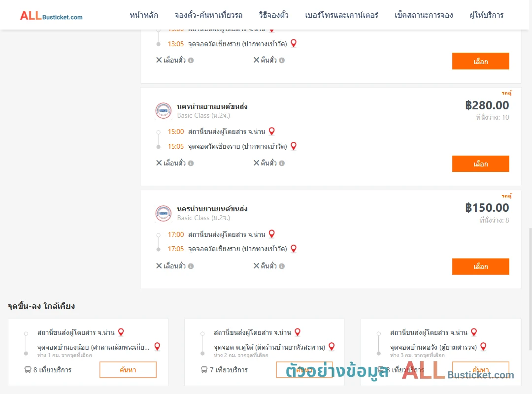Search the บ้านธงน้อย nearby route with ค้นหา
This screenshot has width=532, height=394.
tap(128, 369)
